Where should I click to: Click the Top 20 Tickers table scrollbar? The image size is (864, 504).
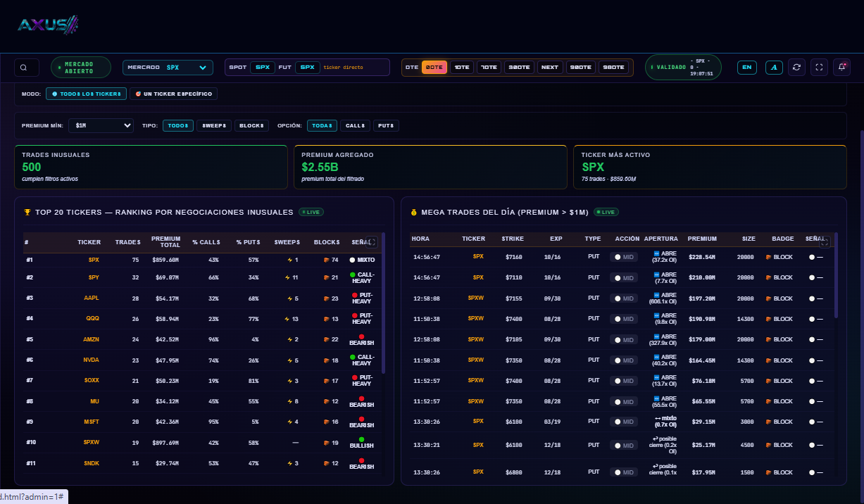tap(384, 303)
